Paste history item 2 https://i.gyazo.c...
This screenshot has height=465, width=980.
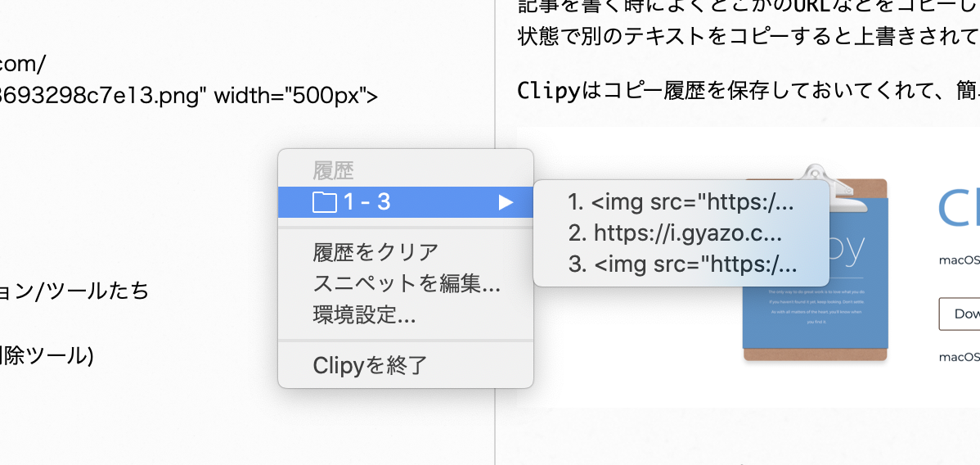(681, 233)
